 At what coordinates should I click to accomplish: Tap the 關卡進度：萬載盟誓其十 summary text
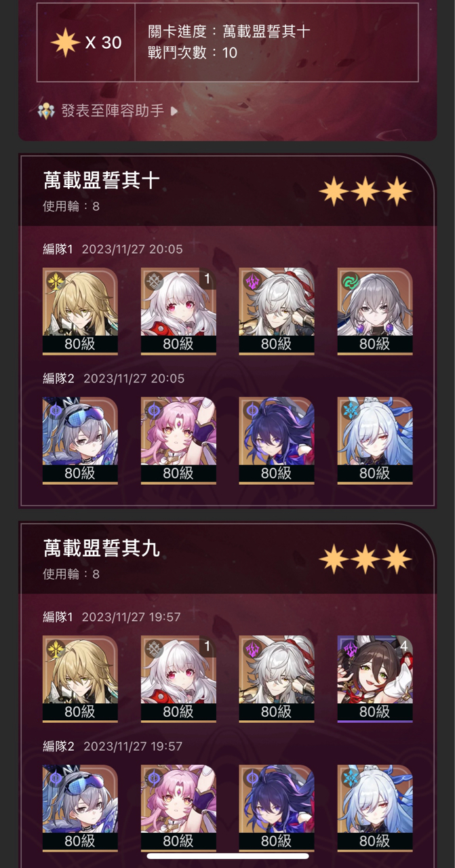pos(229,31)
